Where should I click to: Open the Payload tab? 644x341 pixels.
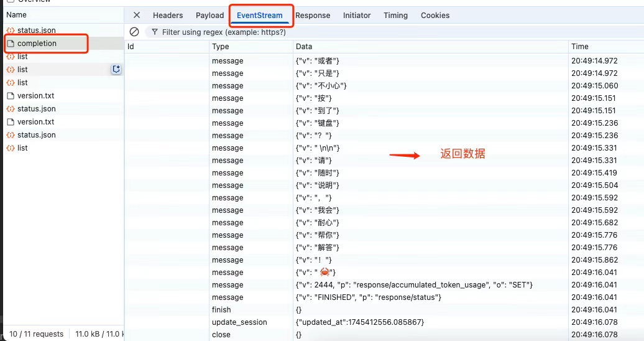(209, 16)
